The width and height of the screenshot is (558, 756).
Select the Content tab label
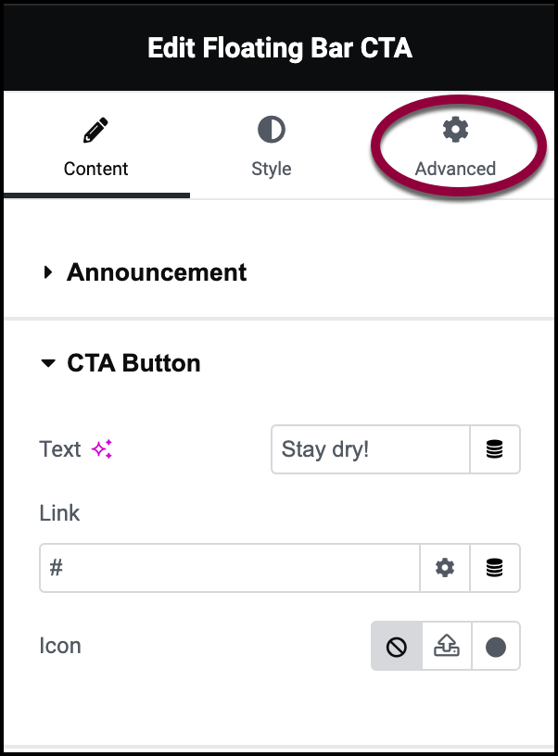95,169
